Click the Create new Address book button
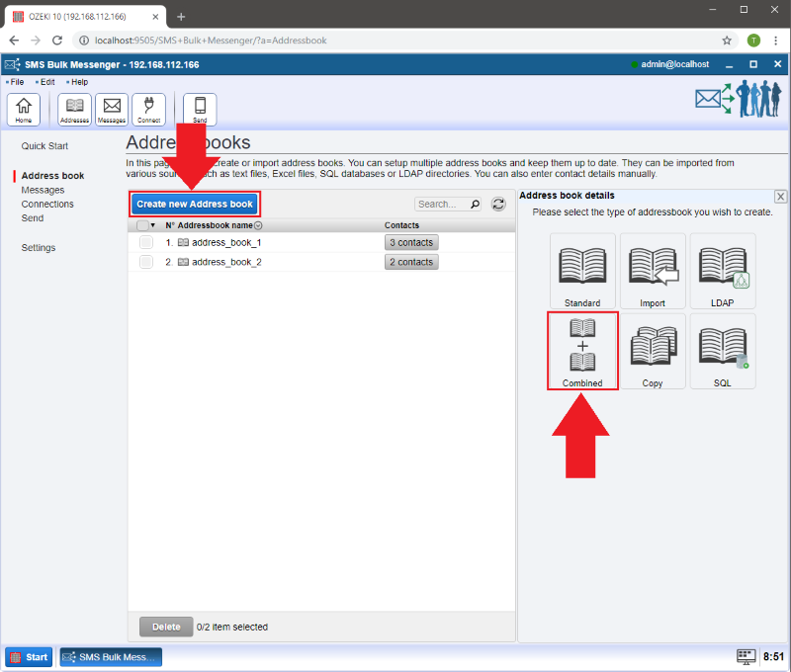 [195, 205]
